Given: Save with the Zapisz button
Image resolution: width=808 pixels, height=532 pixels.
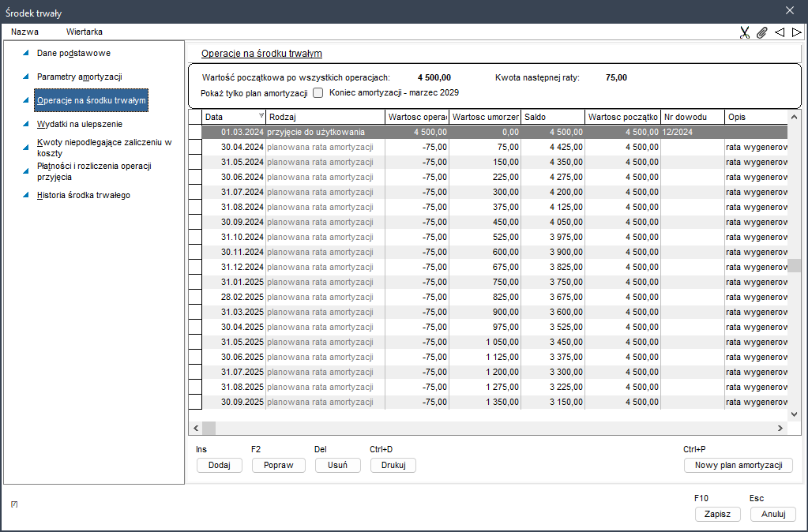Looking at the screenshot, I should pyautogui.click(x=718, y=514).
